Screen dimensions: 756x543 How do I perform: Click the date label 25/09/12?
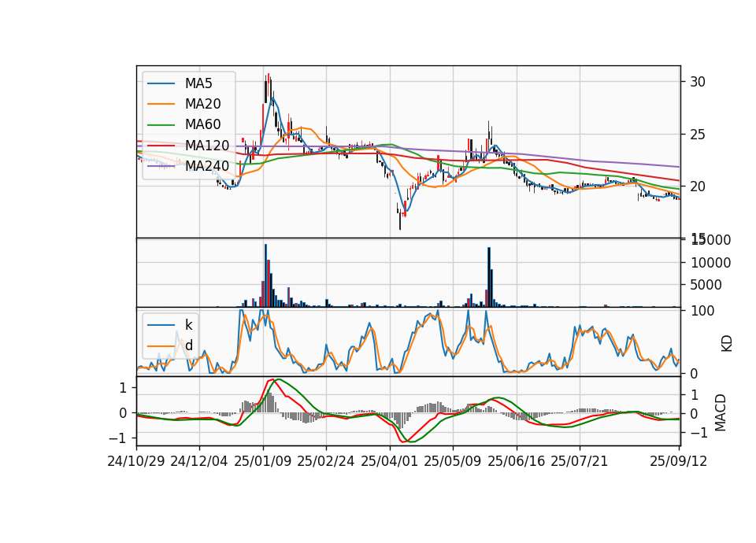pyautogui.click(x=678, y=461)
